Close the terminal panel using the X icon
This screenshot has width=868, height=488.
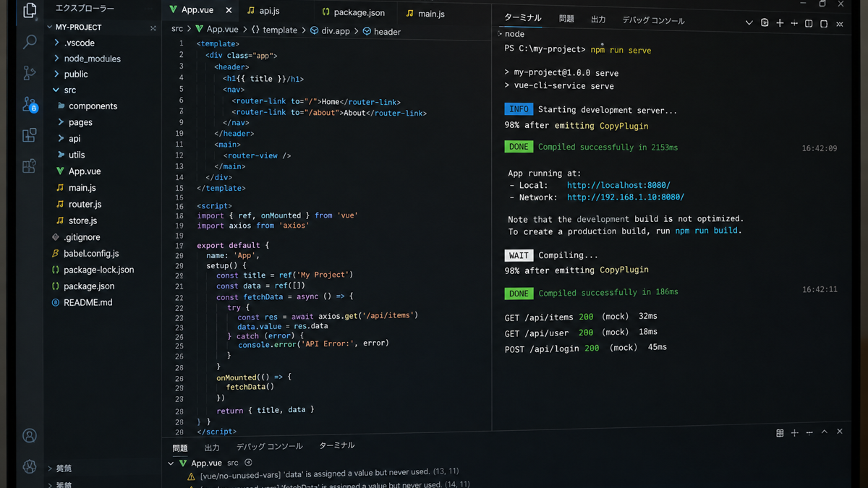[x=840, y=24]
